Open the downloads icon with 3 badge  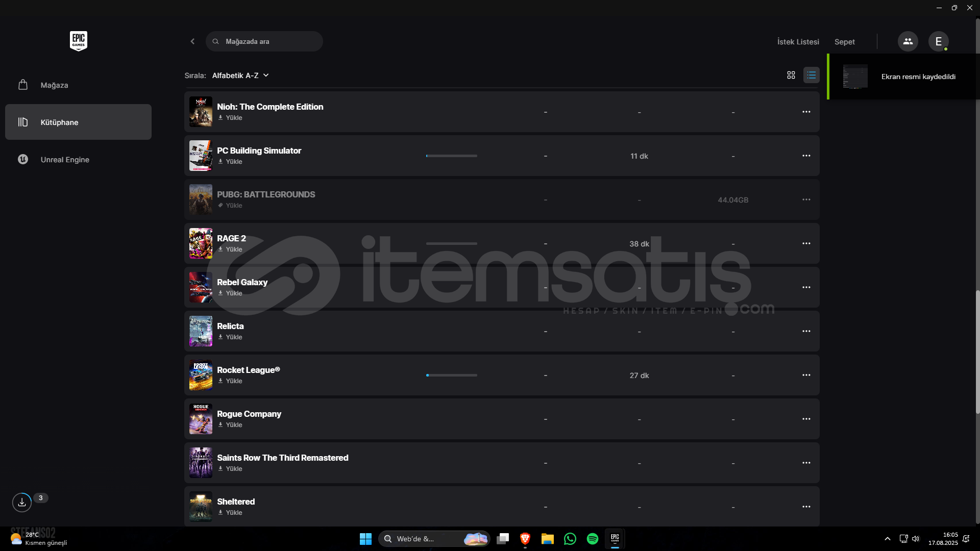click(22, 503)
